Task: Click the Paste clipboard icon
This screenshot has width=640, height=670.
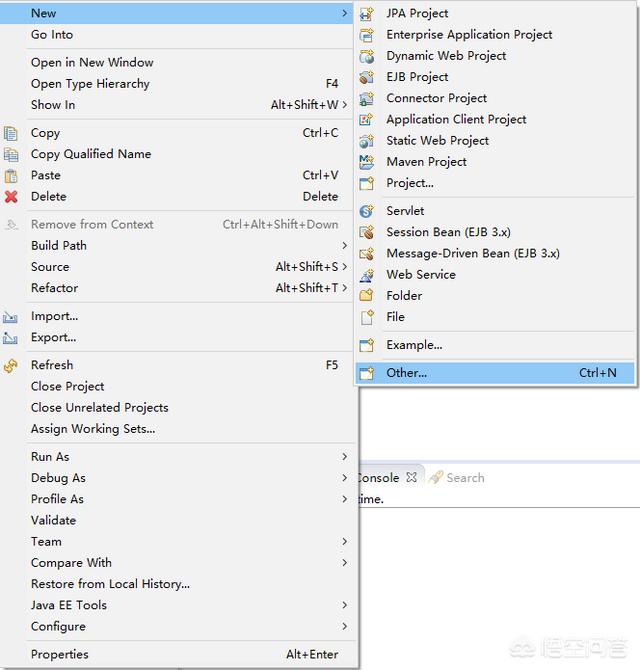Action: click(x=11, y=176)
